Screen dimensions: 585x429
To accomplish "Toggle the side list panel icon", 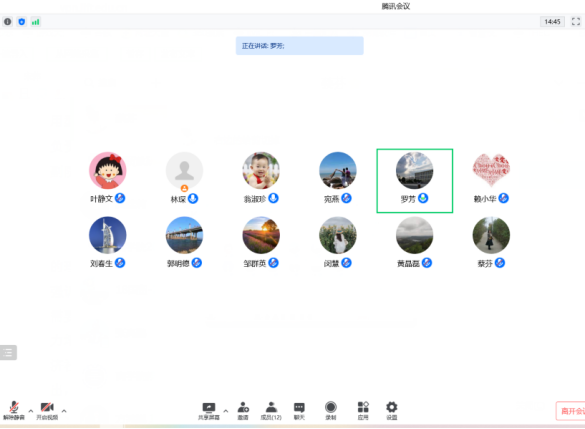I will tap(8, 353).
